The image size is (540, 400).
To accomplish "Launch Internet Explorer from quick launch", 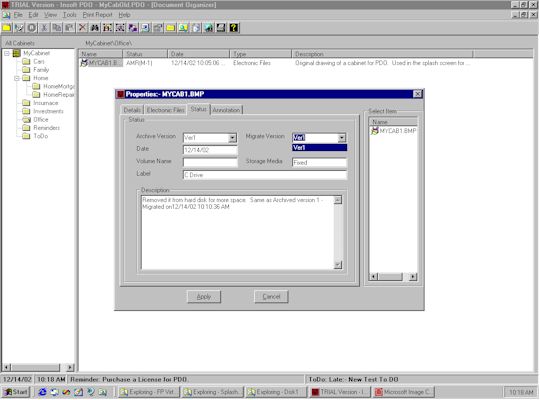I will [x=42, y=392].
